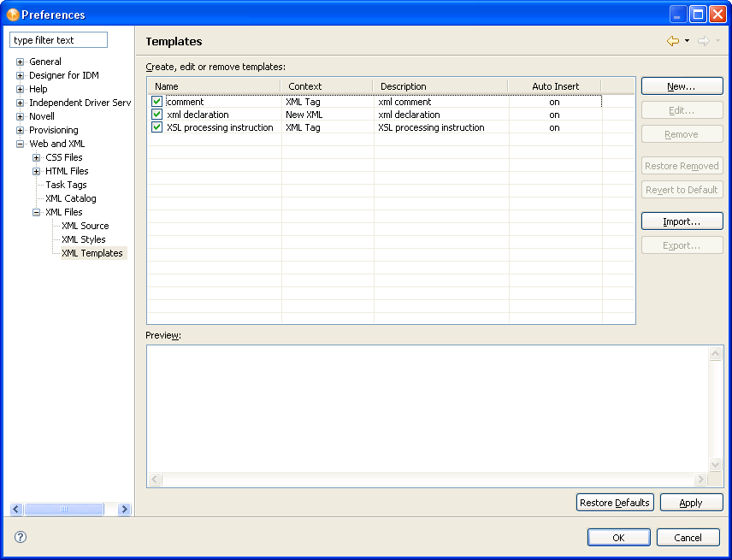Collapse the XML Files node
This screenshot has width=732, height=560.
coord(36,212)
